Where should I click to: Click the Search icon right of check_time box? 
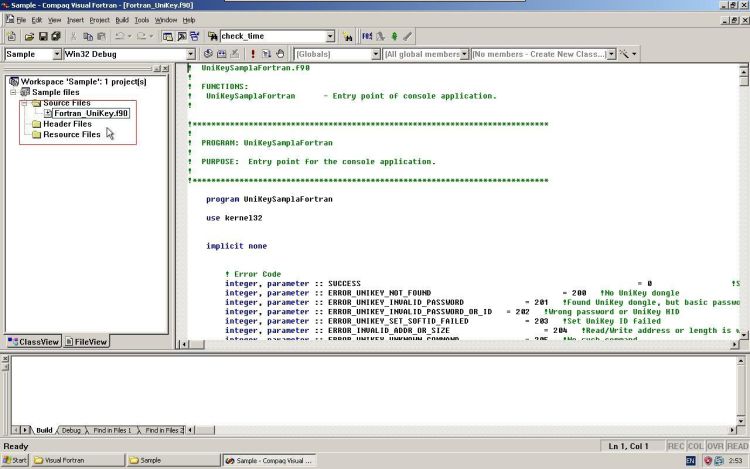pos(348,36)
